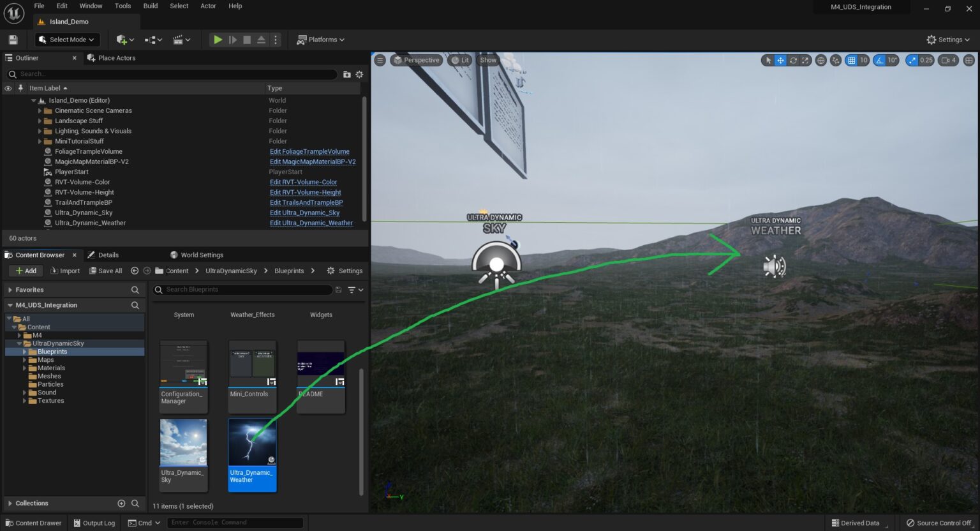Select the Ultra_Dynamic_Sky asset thumbnail
This screenshot has width=980, height=531.
[x=183, y=442]
